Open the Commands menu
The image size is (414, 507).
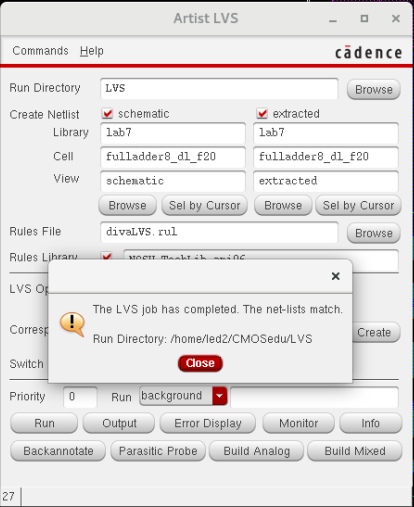[40, 51]
